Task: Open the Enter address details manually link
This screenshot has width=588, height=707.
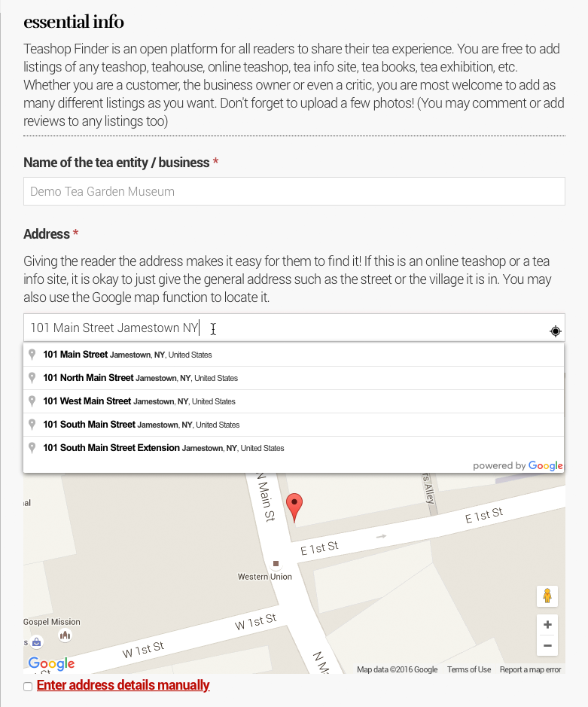Action: 123,685
